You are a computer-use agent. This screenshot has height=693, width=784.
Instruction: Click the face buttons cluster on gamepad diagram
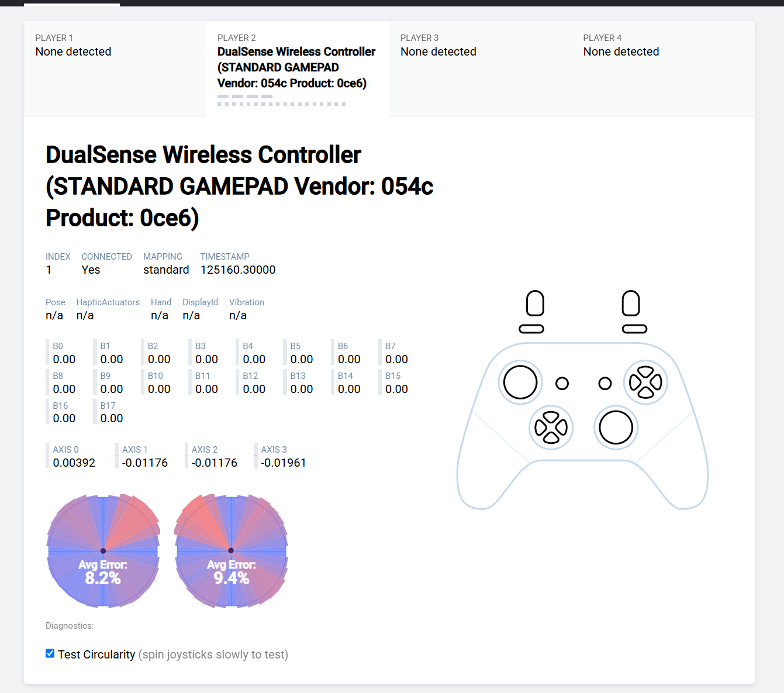point(645,382)
